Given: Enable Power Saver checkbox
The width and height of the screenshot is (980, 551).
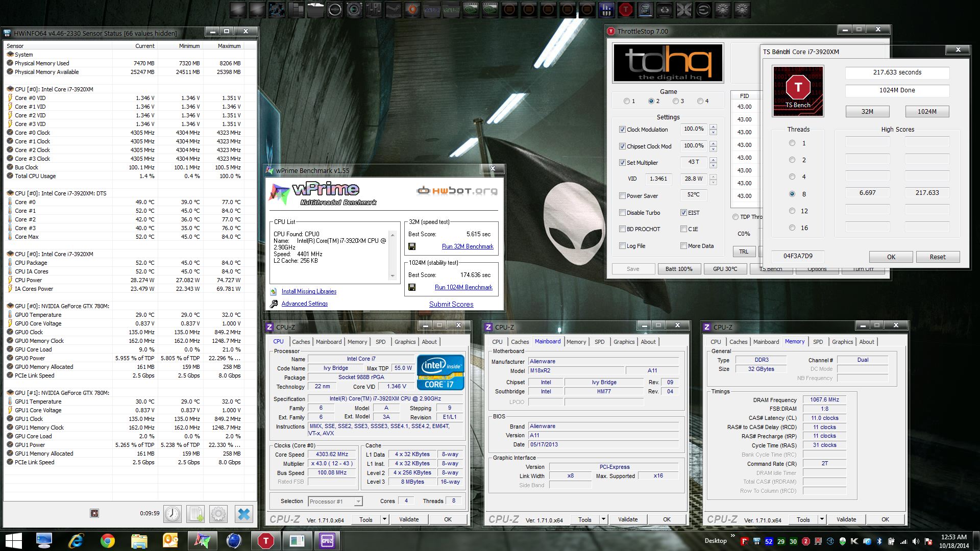Looking at the screenshot, I should (622, 196).
